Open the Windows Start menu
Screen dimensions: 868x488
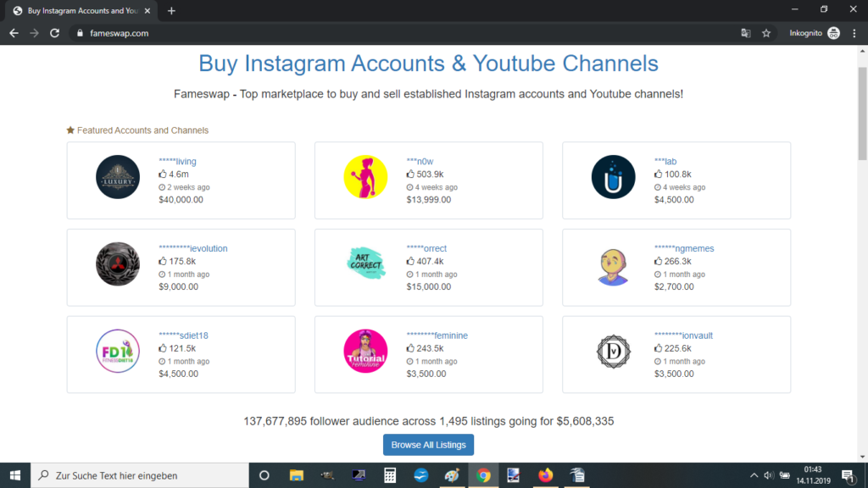coord(15,475)
